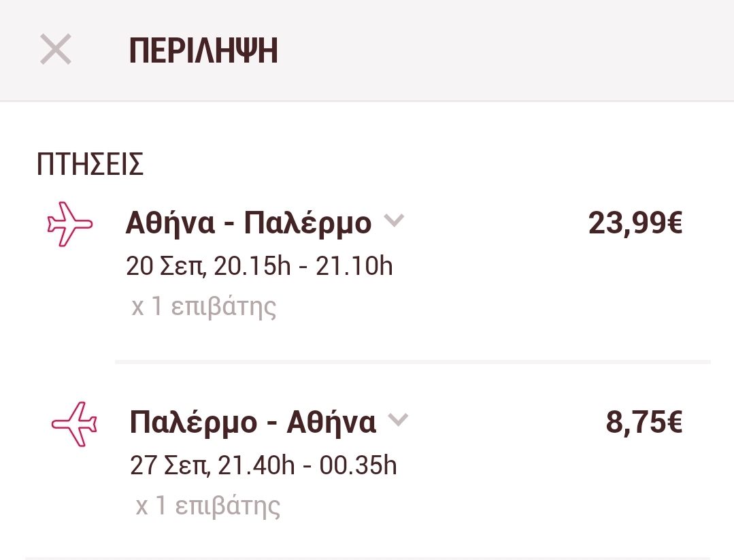Click passenger count under Αθήνα - Παλέρμο
Image resolution: width=734 pixels, height=560 pixels.
click(204, 307)
